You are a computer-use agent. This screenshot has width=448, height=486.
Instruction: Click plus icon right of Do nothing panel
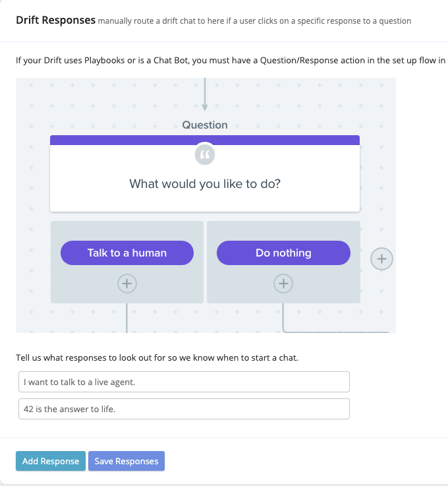(x=381, y=259)
